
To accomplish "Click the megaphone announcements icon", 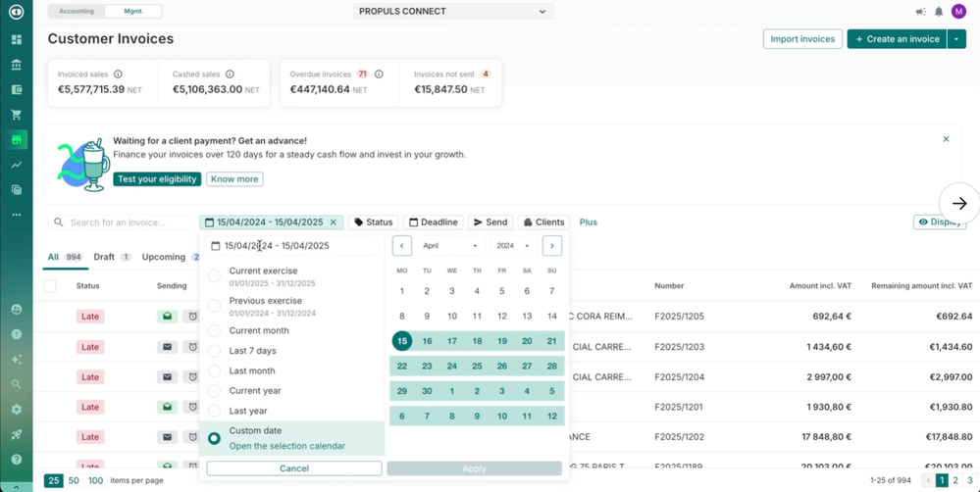I will (x=920, y=12).
